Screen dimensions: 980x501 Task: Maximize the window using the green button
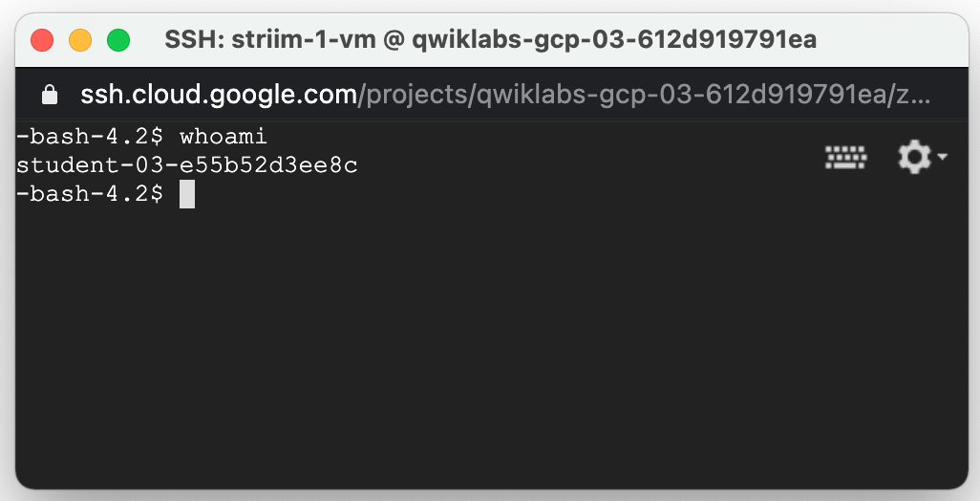(x=118, y=41)
